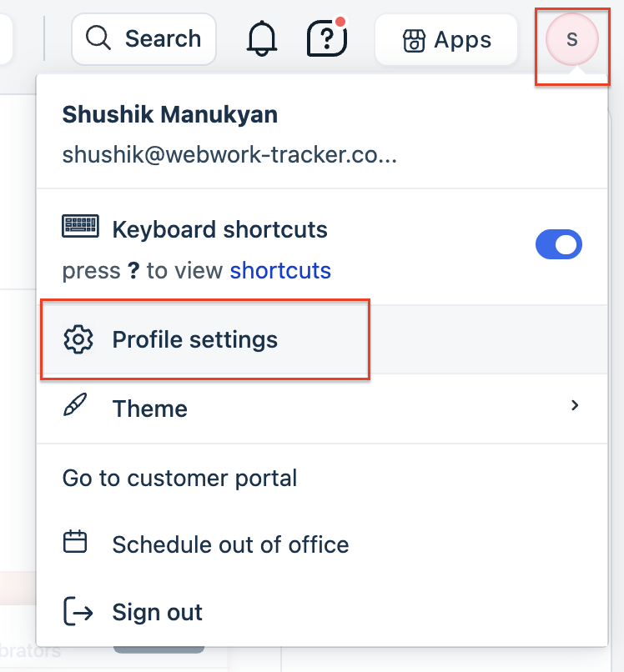This screenshot has height=672, width=624.
Task: Open the blue shortcuts link
Action: (280, 270)
